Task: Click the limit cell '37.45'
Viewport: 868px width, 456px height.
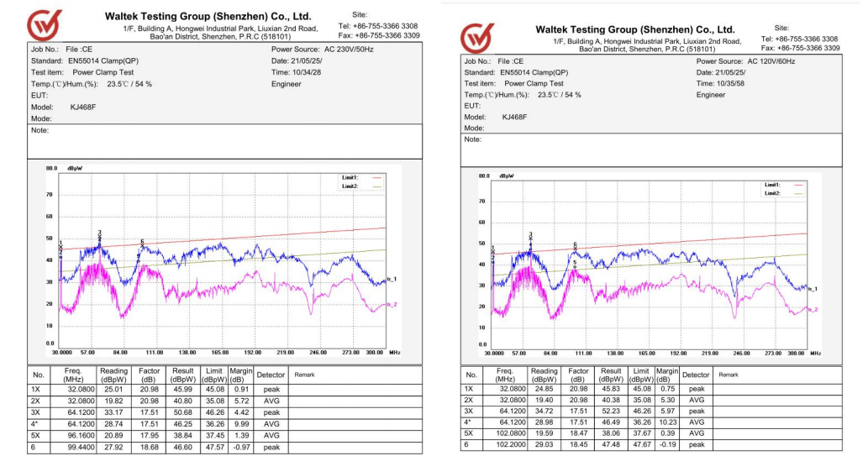Action: pos(215,436)
